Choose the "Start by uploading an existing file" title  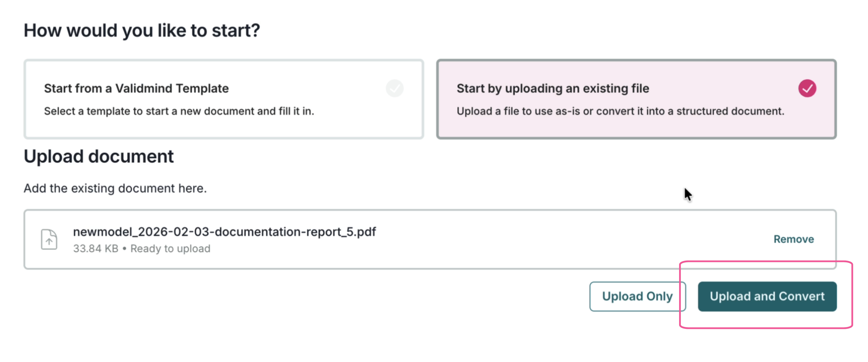pyautogui.click(x=553, y=88)
